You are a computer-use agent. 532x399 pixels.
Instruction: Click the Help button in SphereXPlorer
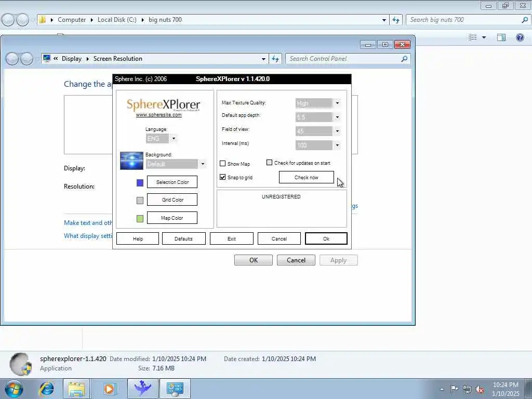click(x=138, y=238)
